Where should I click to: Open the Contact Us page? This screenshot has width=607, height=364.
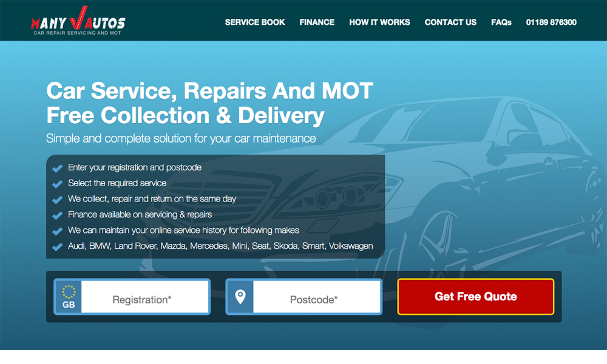coord(450,22)
